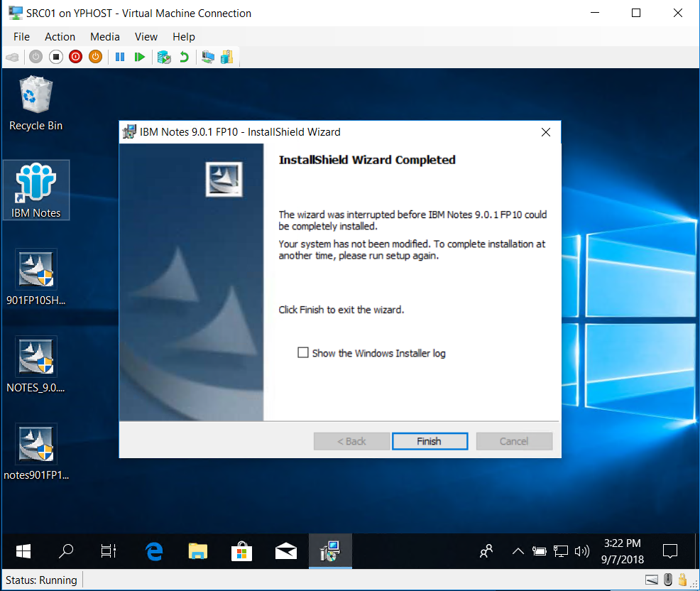Viewport: 700px width, 591px height.
Task: Open the Windows Start menu
Action: [23, 551]
